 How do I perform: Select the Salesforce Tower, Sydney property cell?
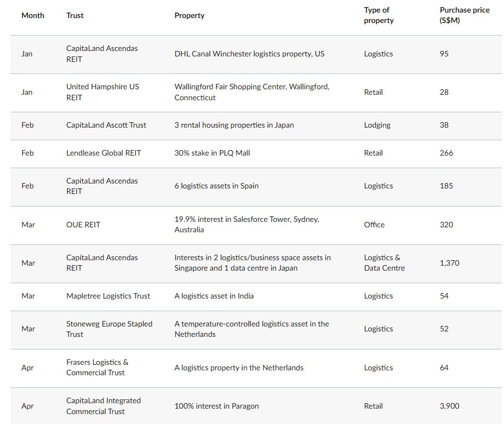point(247,225)
